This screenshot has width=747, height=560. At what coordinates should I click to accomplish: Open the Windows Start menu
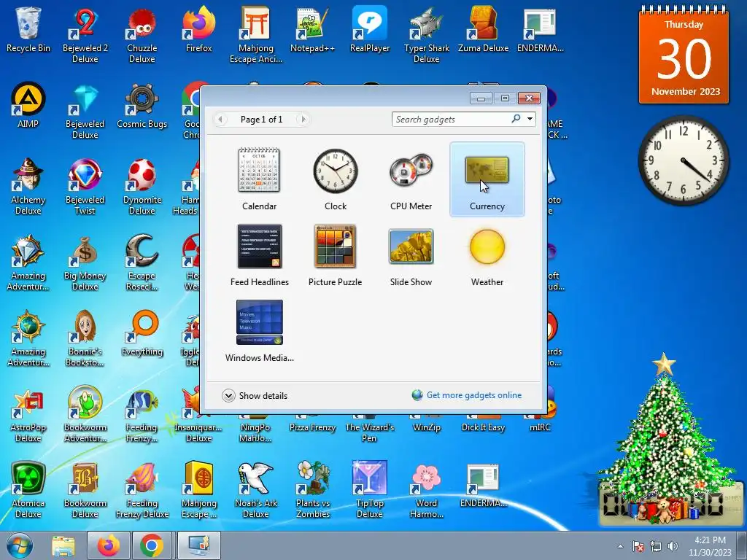[x=19, y=545]
